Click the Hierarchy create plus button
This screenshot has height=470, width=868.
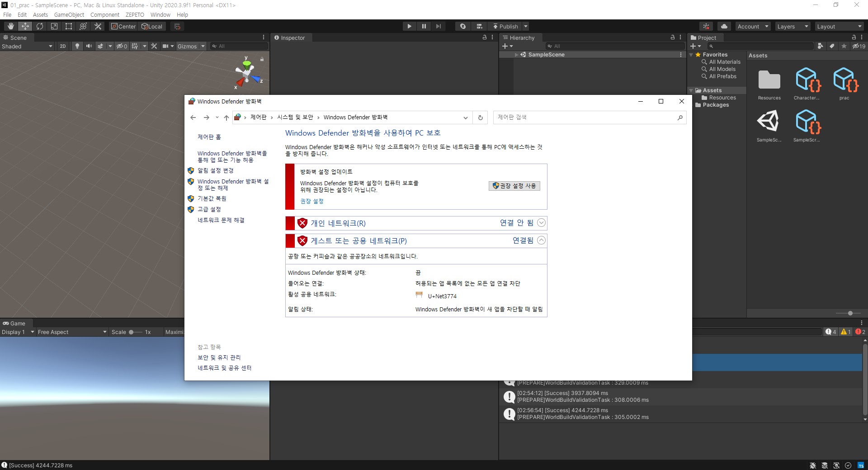(x=507, y=46)
